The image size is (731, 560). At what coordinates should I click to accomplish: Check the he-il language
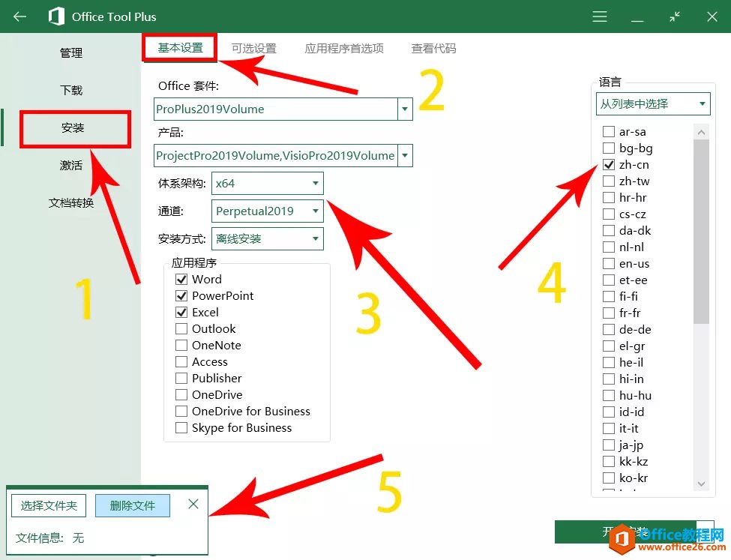[608, 362]
